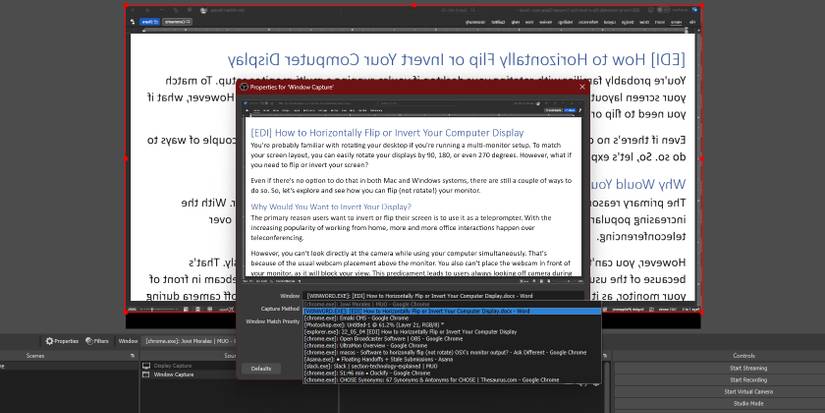
Task: Enable Studio Mode
Action: pos(748,404)
